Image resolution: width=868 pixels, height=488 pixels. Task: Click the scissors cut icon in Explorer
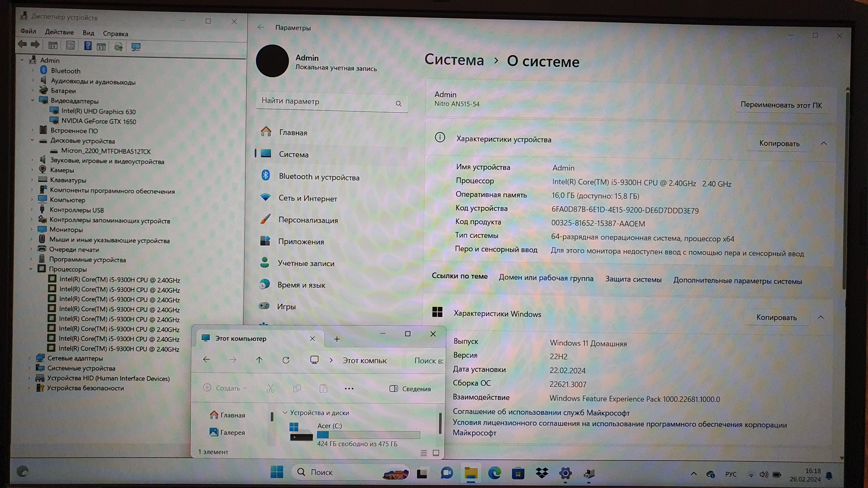pyautogui.click(x=270, y=388)
